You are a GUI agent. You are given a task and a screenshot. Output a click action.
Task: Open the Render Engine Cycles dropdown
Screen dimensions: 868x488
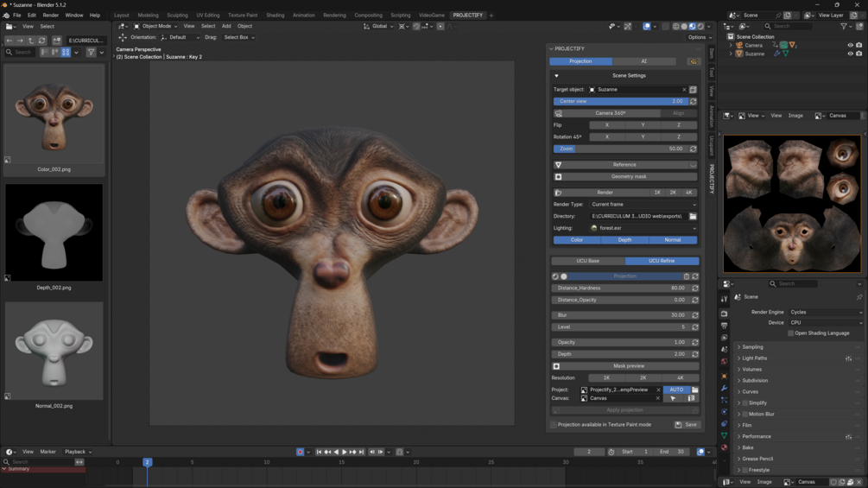point(826,312)
